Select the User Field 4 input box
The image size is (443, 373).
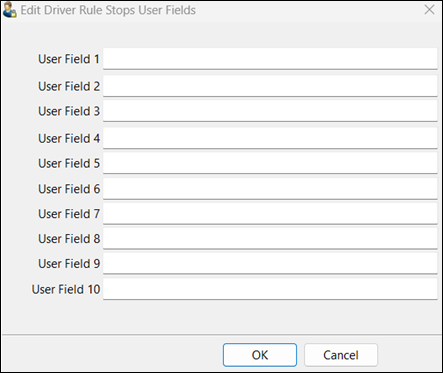coord(270,138)
